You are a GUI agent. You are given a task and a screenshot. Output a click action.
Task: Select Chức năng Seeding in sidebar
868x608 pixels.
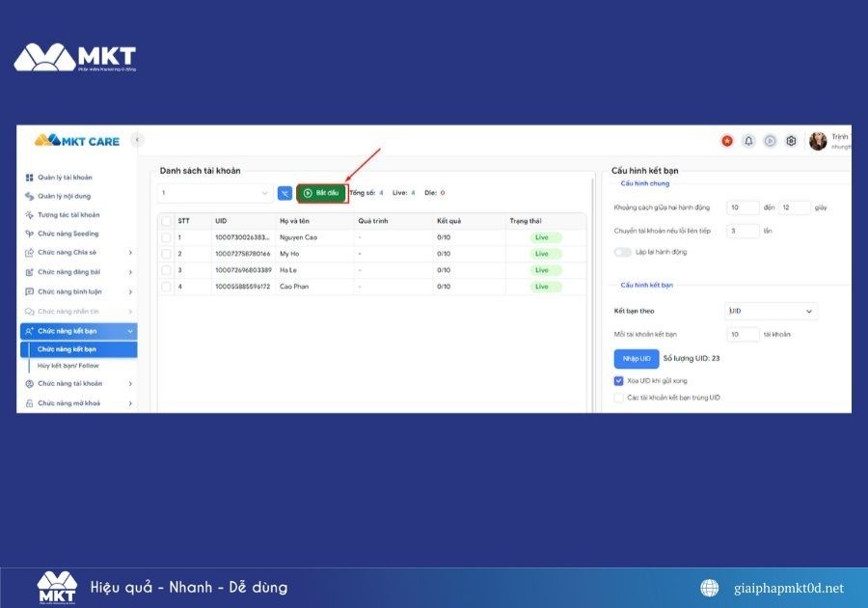click(72, 234)
